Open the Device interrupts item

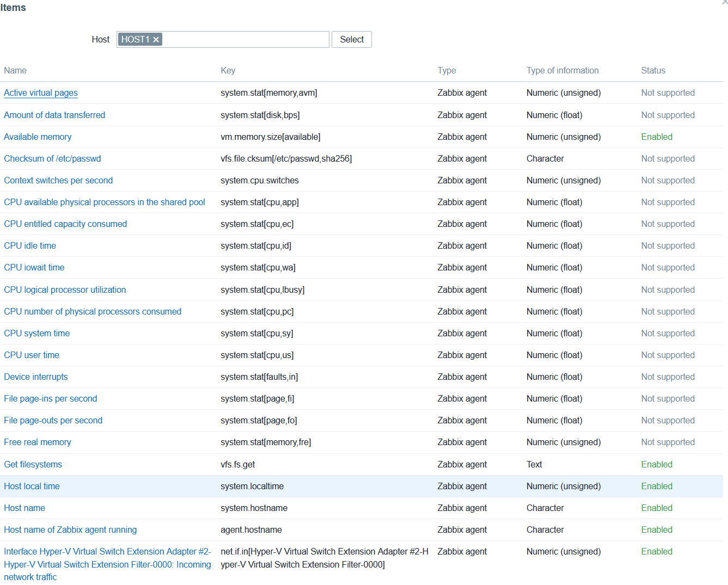(x=36, y=377)
